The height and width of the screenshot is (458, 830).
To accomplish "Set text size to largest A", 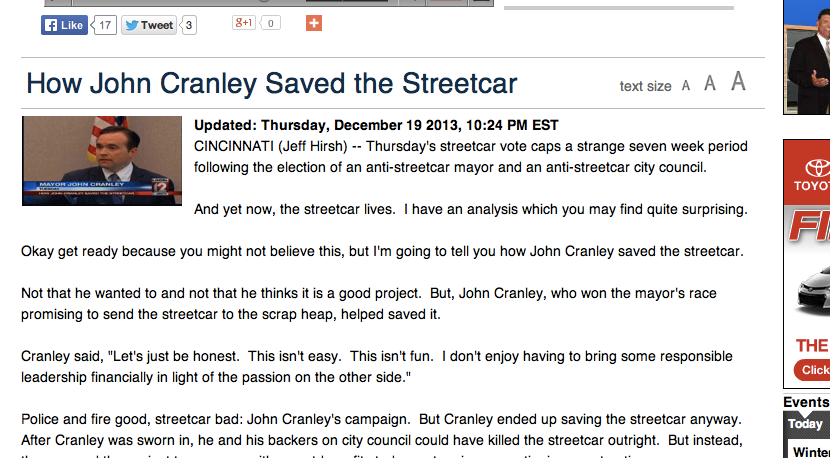I will pyautogui.click(x=738, y=81).
